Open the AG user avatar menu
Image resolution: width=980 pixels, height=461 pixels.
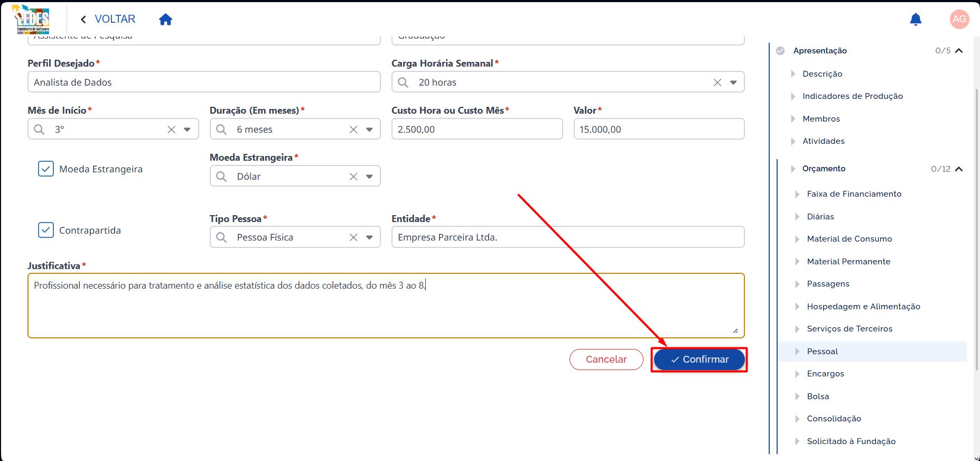[x=959, y=19]
